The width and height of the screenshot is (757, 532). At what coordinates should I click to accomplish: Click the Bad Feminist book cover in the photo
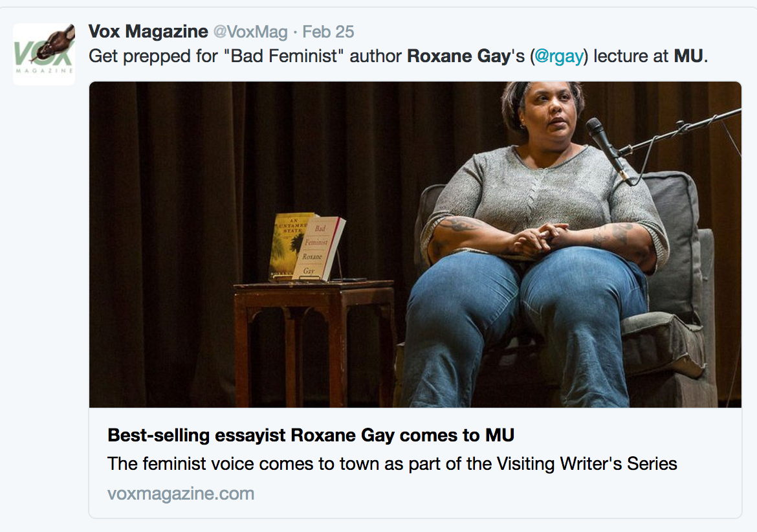319,248
